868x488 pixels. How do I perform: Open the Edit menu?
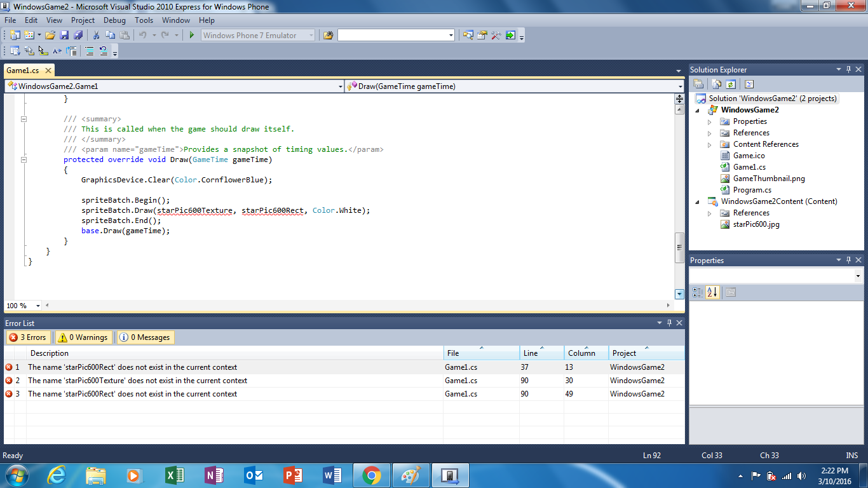(x=31, y=20)
